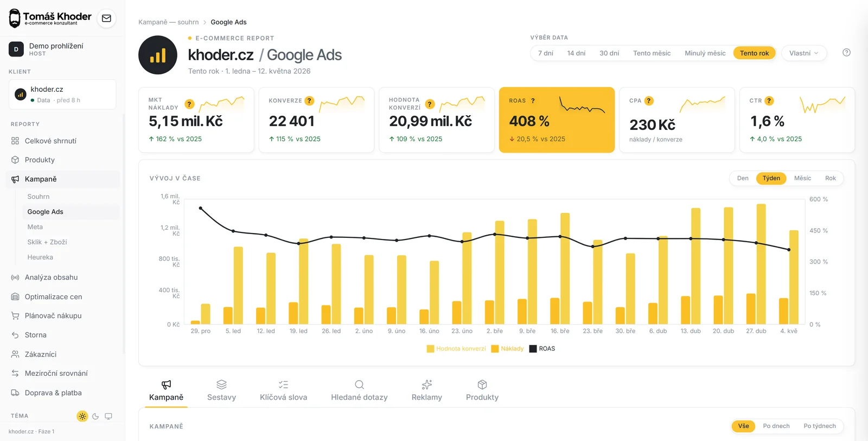The image size is (868, 441).
Task: Click the Kampaně megaphone icon in sidebar
Action: pyautogui.click(x=15, y=179)
